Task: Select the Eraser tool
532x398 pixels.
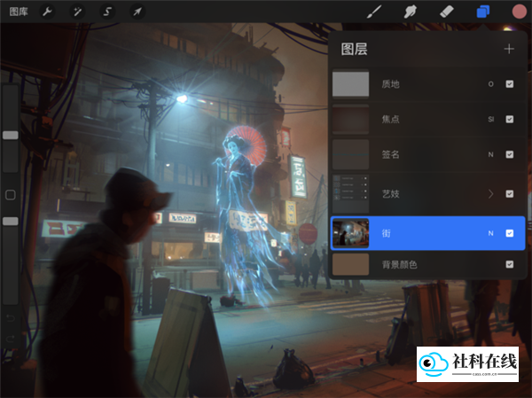Action: (447, 12)
